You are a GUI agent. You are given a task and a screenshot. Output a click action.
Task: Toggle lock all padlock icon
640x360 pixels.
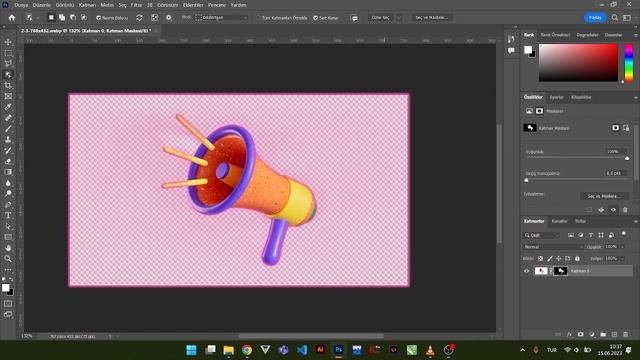pyautogui.click(x=577, y=258)
